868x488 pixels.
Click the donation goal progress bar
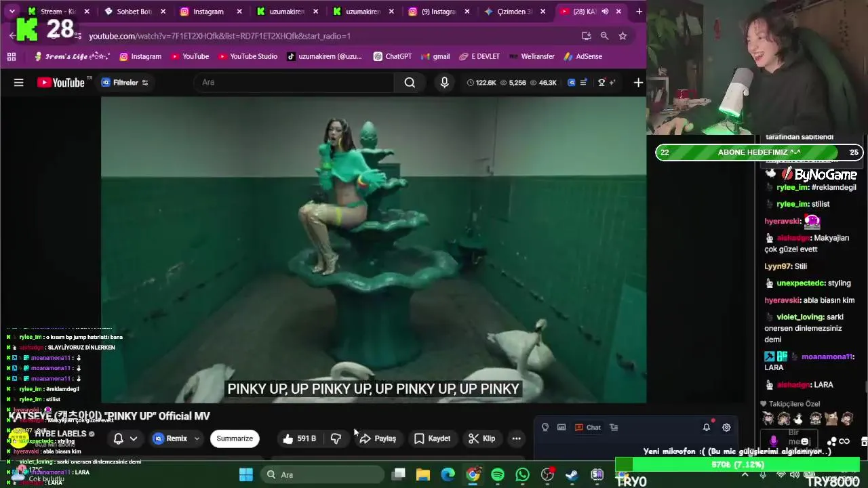click(737, 465)
